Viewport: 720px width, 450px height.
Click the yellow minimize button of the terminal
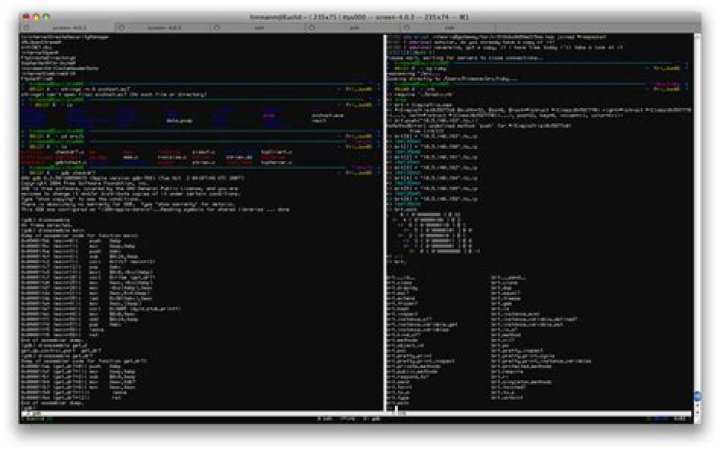(x=36, y=17)
